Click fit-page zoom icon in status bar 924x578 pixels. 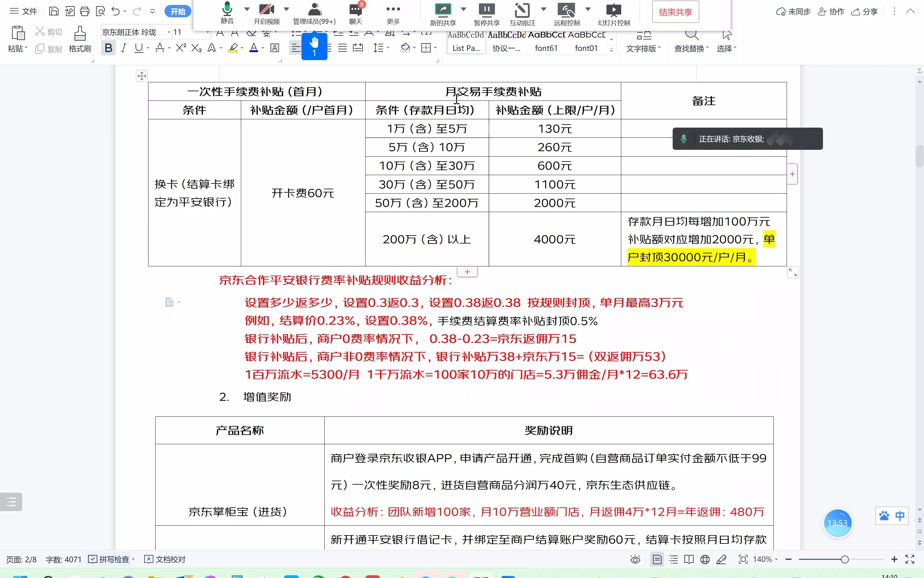[743, 559]
